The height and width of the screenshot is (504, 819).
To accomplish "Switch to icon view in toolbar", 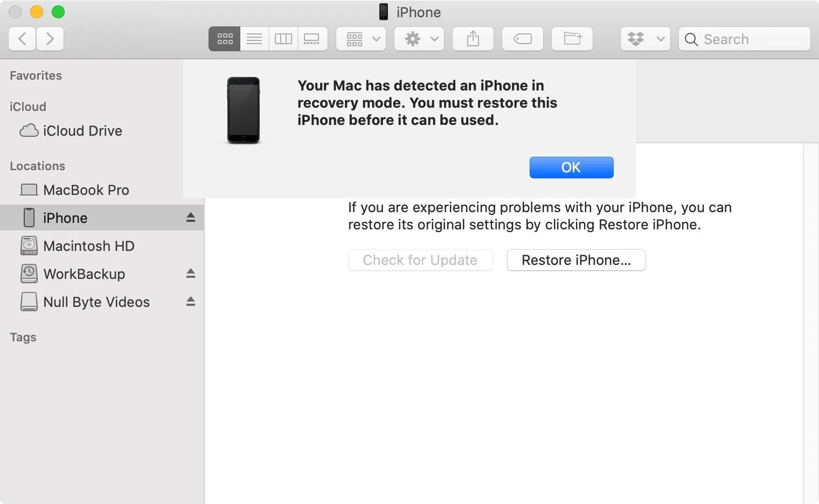I will coord(225,39).
